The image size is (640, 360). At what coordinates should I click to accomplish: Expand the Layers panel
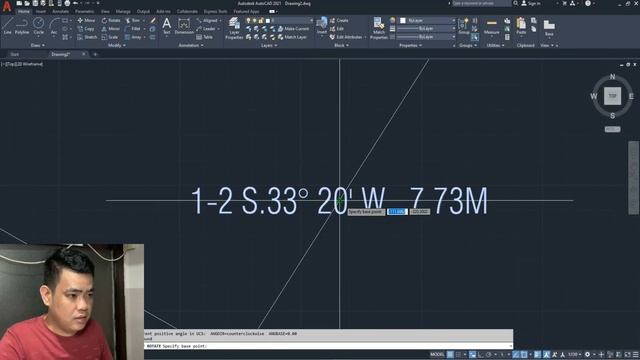269,45
